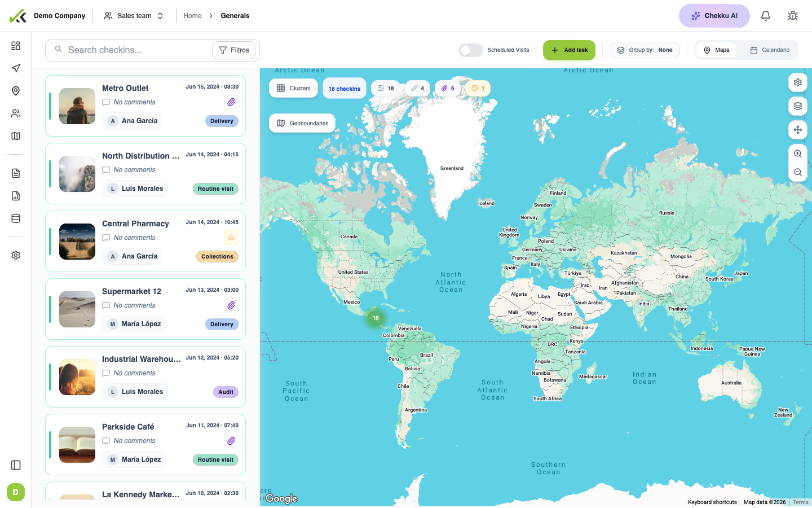Image resolution: width=812 pixels, height=508 pixels.
Task: Open the map layers icon
Action: tap(798, 106)
